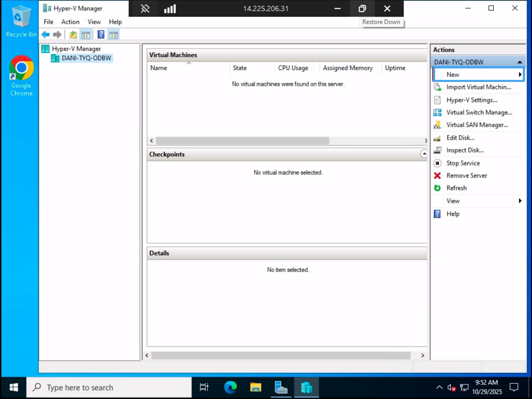
Task: Click the blue Help toolbar icon
Action: click(x=101, y=35)
